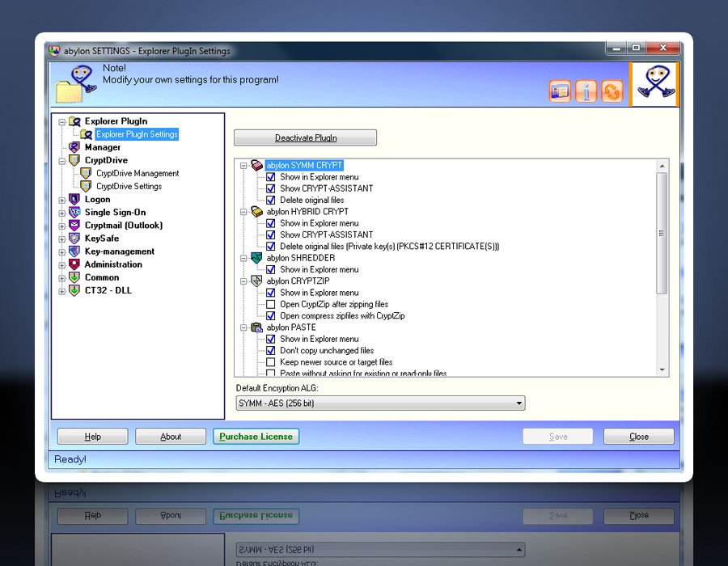
Task: Open the Default Encryption ALG dropdown
Action: tap(519, 403)
